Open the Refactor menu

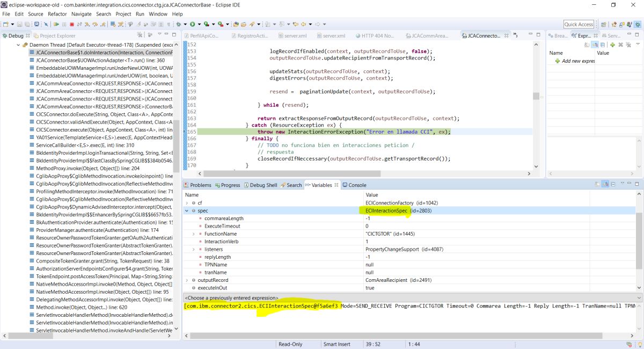tap(57, 14)
